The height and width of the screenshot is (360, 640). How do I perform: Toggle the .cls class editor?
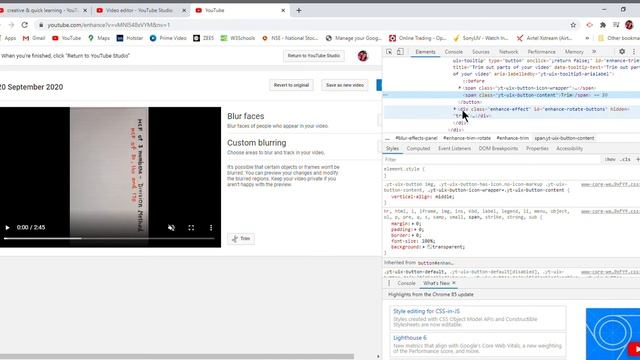(626, 160)
